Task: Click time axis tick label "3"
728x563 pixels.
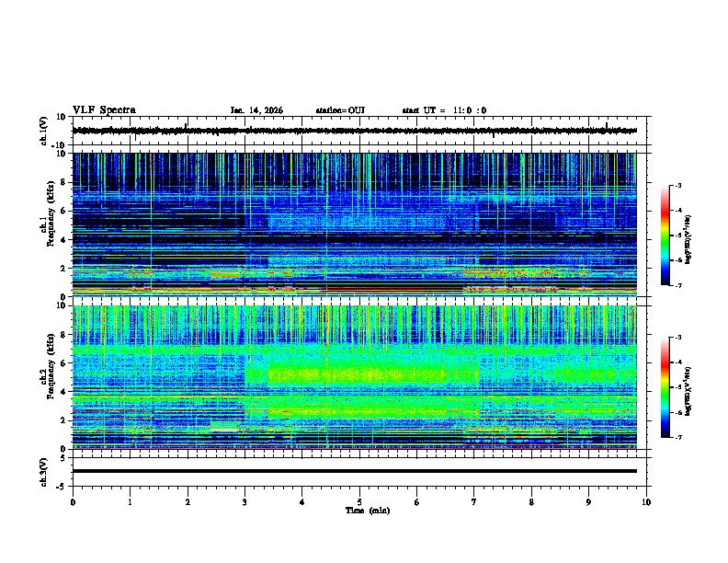Action: (245, 502)
